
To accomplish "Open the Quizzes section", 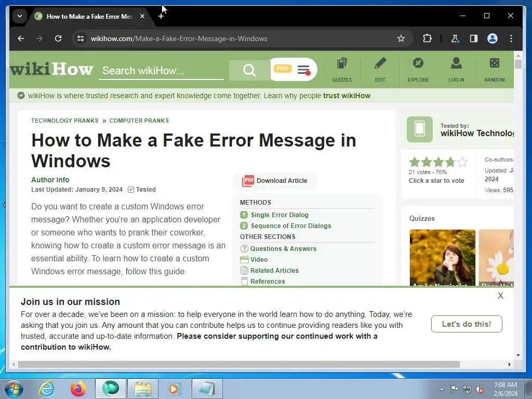I will 342,70.
